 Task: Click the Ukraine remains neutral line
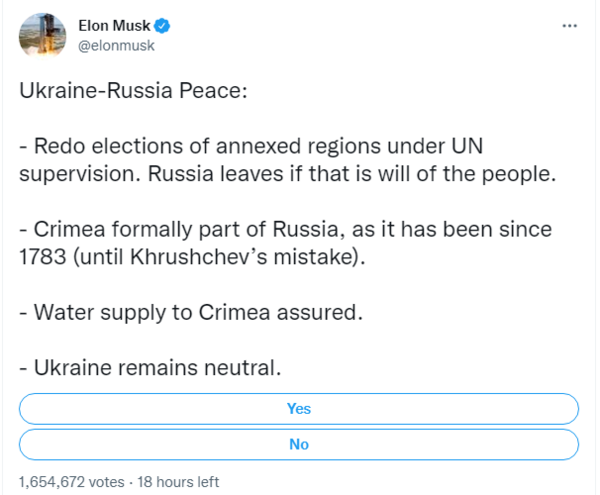pos(150,368)
